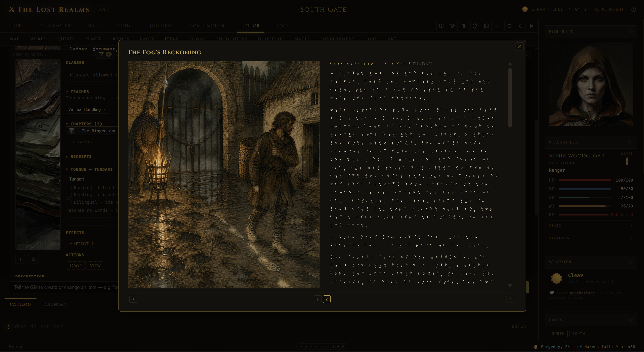Click the play triangle toolbar icon
Screen dimensions: 644x352
tap(532, 26)
